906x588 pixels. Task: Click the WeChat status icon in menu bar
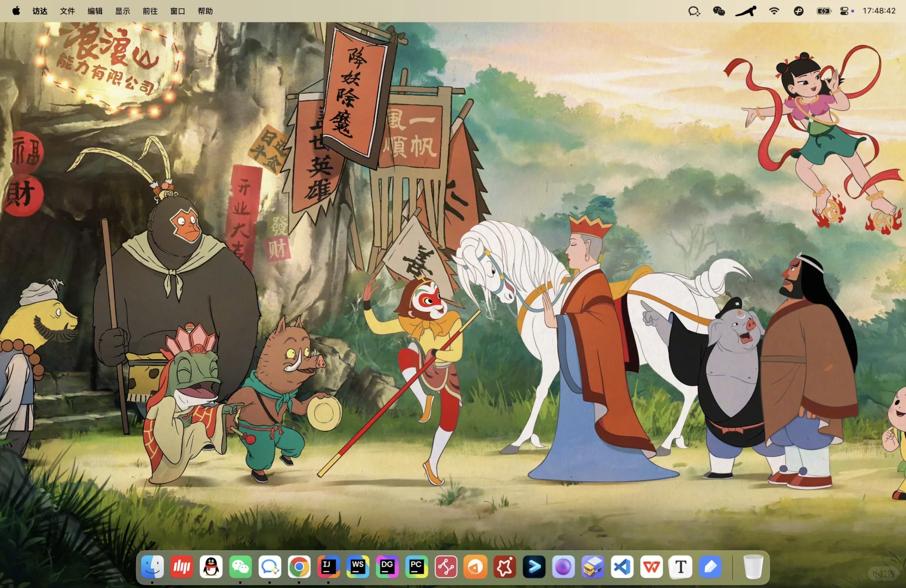(x=719, y=11)
